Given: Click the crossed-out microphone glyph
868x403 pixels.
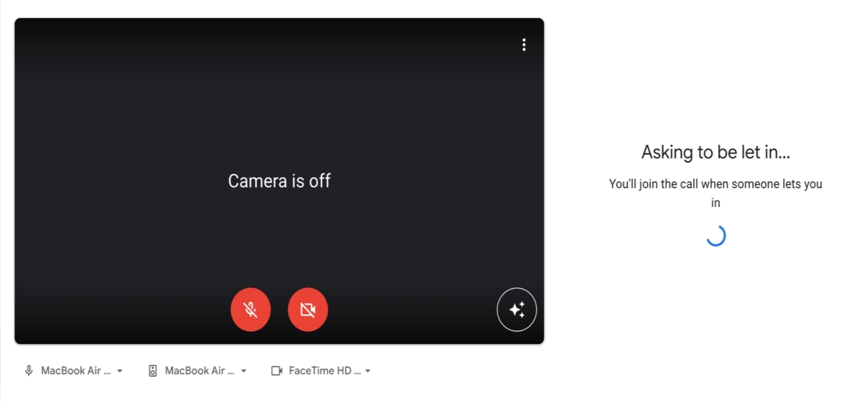Looking at the screenshot, I should (x=250, y=310).
